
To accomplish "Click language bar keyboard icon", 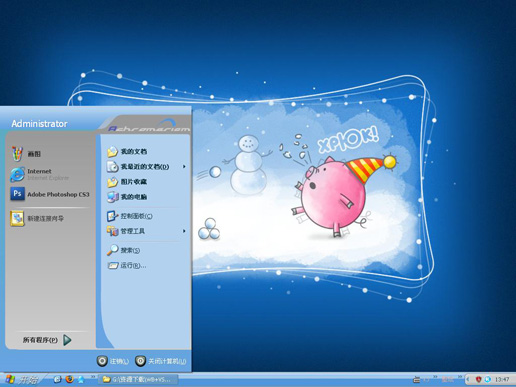I will pos(417,379).
